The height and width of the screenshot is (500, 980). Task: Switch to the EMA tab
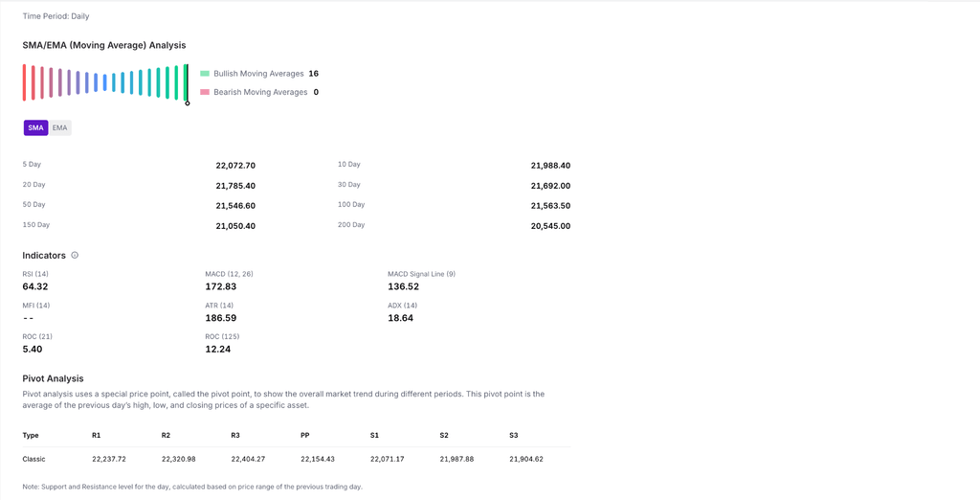click(60, 127)
